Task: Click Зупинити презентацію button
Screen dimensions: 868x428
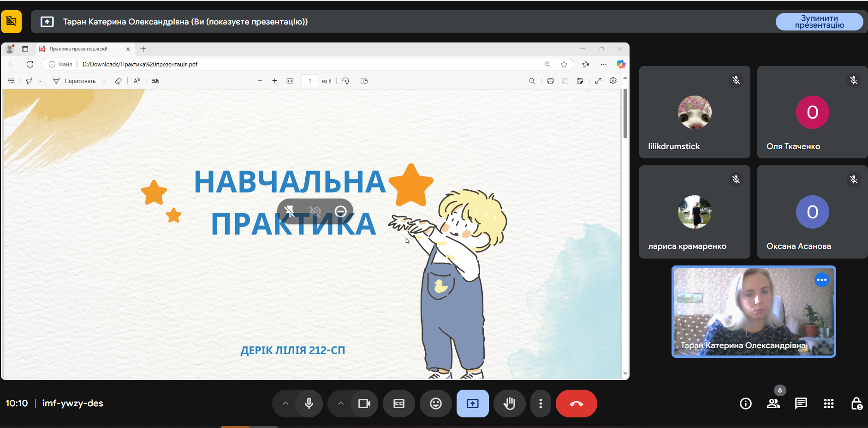Action: 819,22
